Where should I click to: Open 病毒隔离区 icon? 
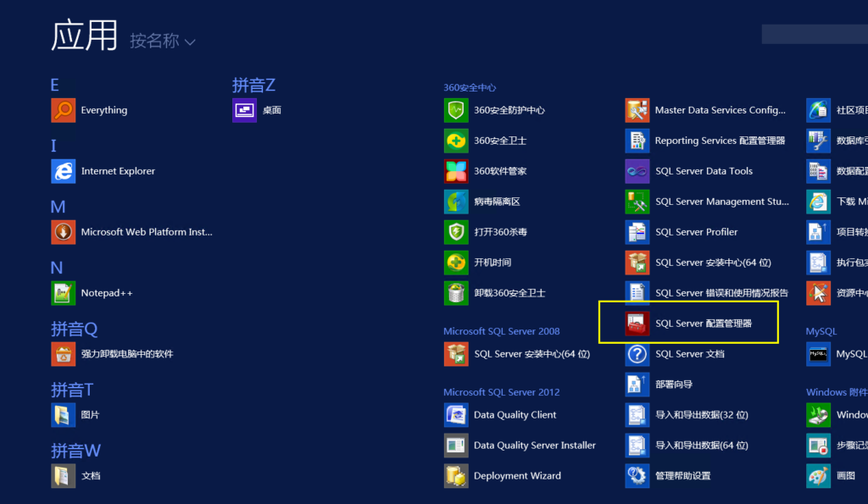coord(455,202)
